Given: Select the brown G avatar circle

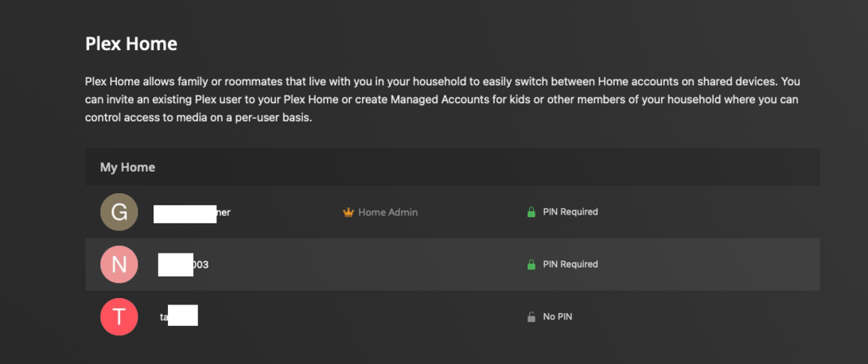Looking at the screenshot, I should (119, 212).
